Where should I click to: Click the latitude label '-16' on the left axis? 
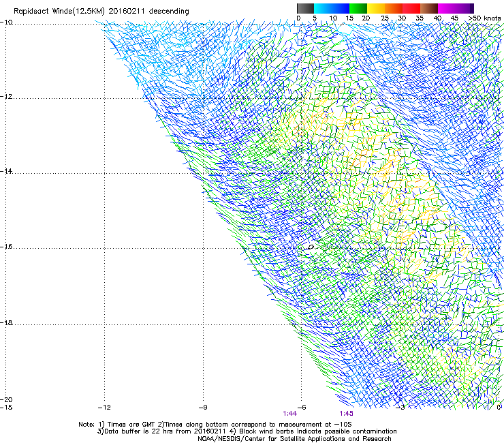pos(6,247)
